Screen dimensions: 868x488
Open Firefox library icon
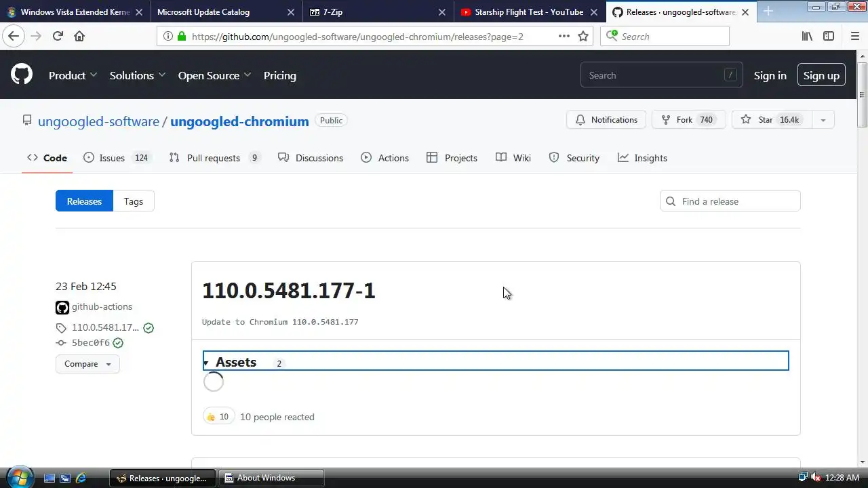pos(807,36)
